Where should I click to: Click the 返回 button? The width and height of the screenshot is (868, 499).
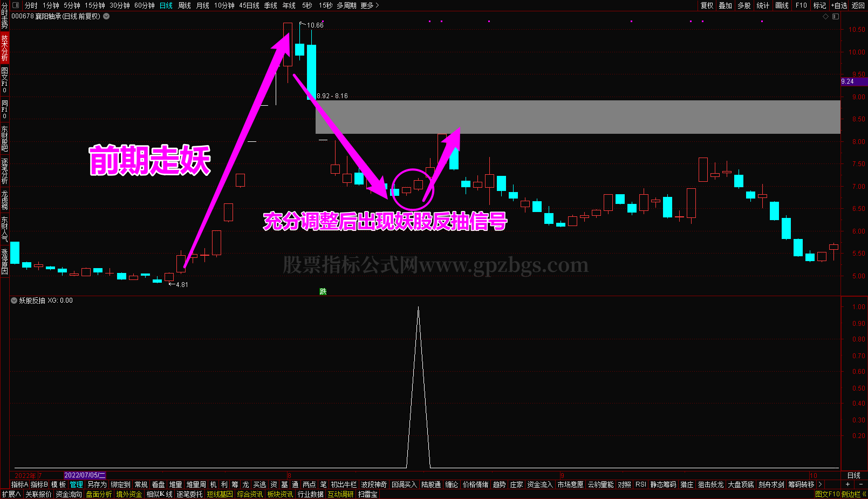[x=858, y=5]
